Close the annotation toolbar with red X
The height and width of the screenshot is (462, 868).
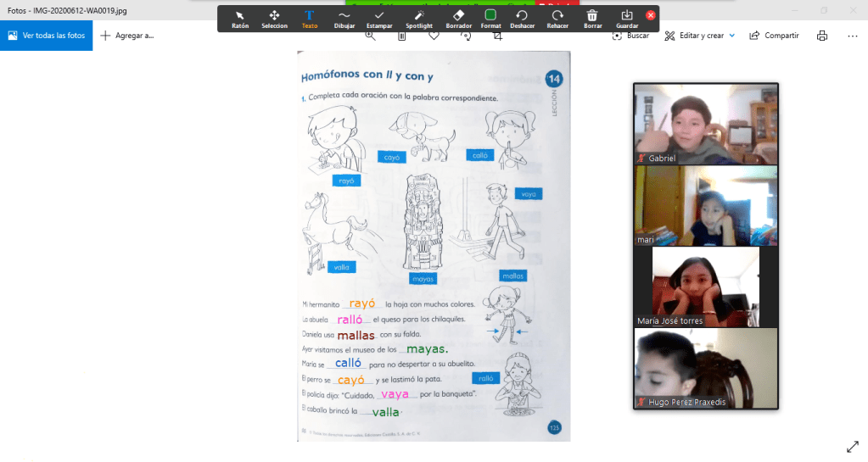point(651,15)
